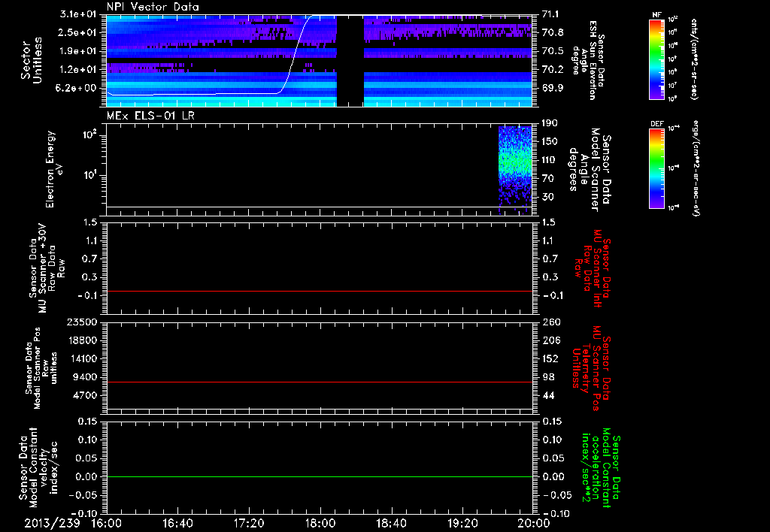The image size is (770, 532).
Task: Click the "2013/239" date label
Action: (x=53, y=523)
